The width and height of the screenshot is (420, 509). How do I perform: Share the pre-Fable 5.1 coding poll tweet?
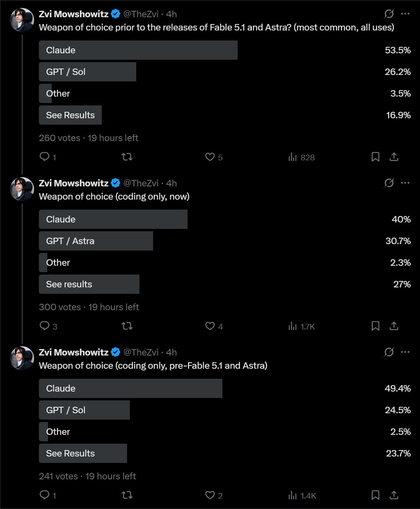[x=394, y=495]
